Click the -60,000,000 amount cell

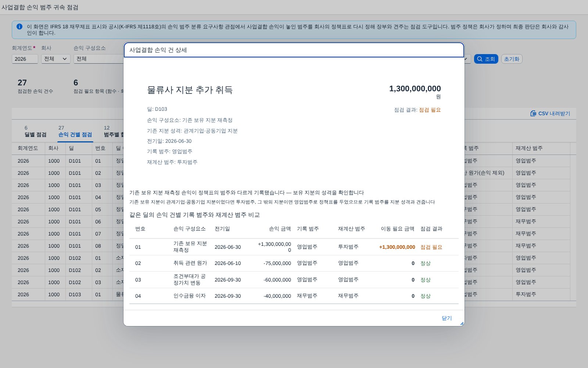277,280
